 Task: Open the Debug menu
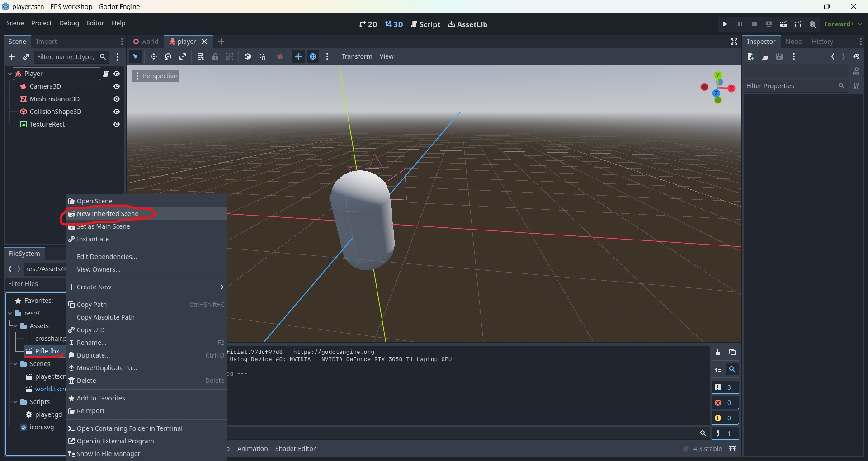[x=69, y=23]
